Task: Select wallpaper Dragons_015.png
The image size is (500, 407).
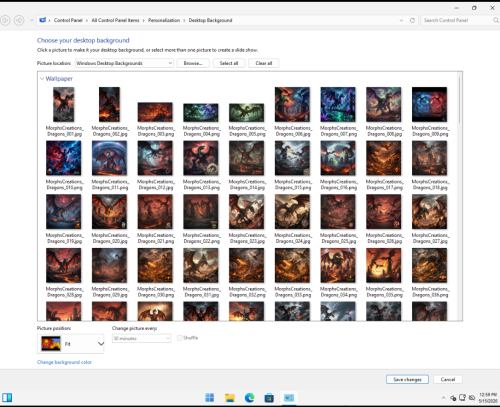Action: coord(292,158)
